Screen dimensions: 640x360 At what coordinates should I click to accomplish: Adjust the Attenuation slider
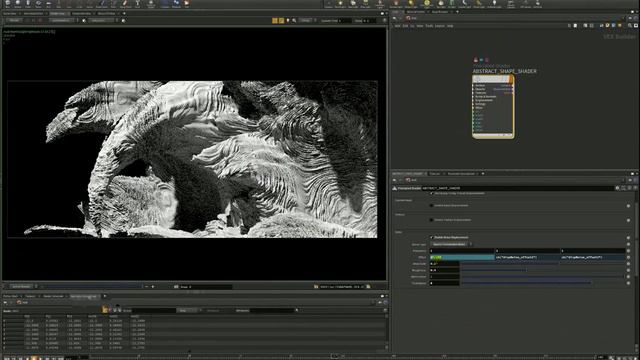(543, 276)
